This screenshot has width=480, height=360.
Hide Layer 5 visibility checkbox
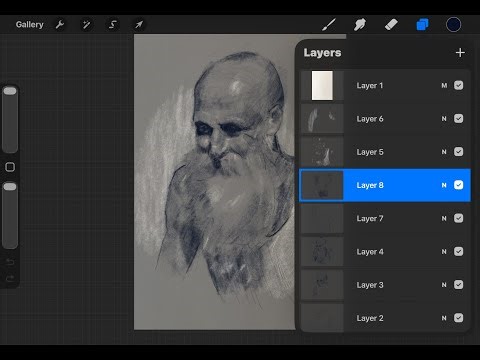[459, 152]
